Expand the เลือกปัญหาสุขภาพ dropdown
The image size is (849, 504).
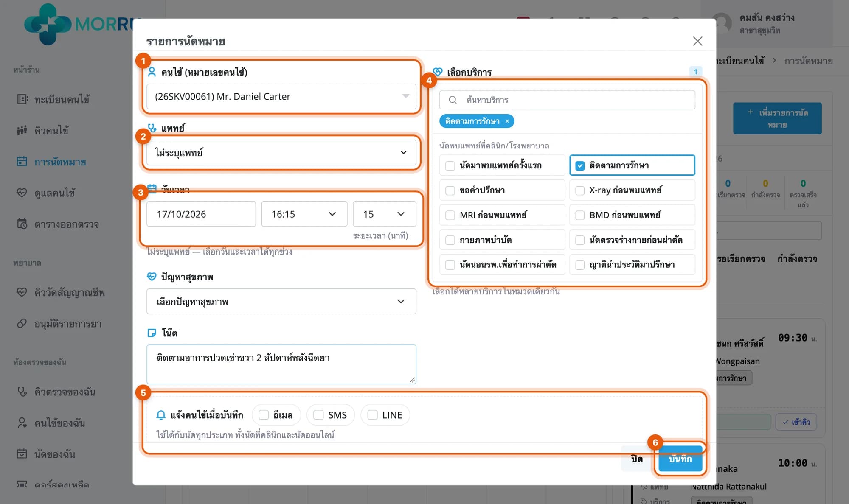(281, 301)
